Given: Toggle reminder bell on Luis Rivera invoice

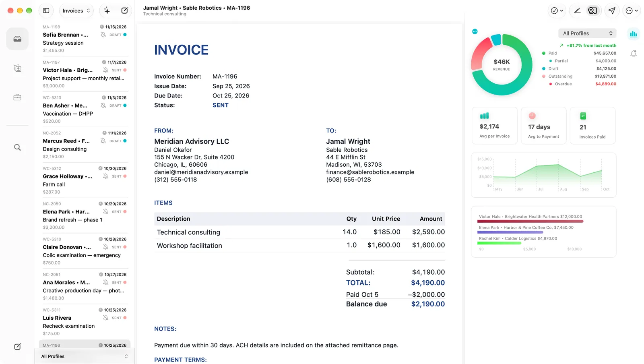Looking at the screenshot, I should pos(105,318).
